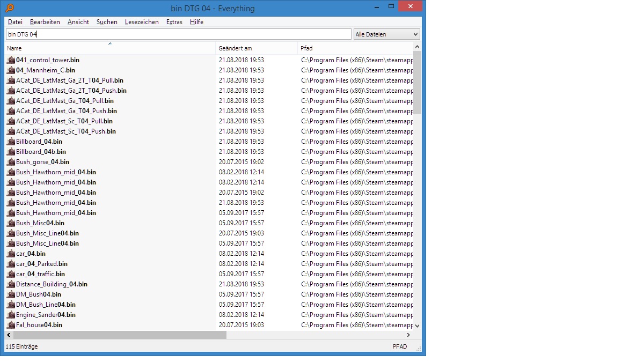
Task: Open the Ansicht menu
Action: (78, 22)
